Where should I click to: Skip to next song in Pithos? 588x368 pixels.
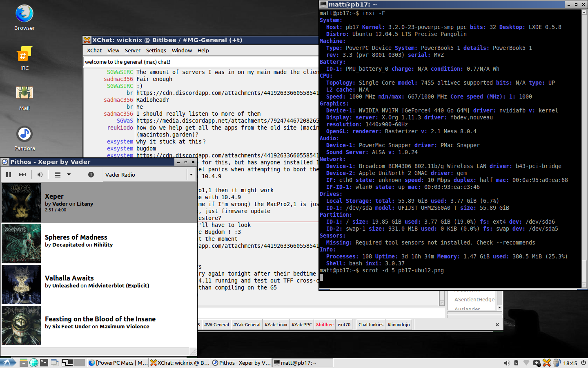22,175
